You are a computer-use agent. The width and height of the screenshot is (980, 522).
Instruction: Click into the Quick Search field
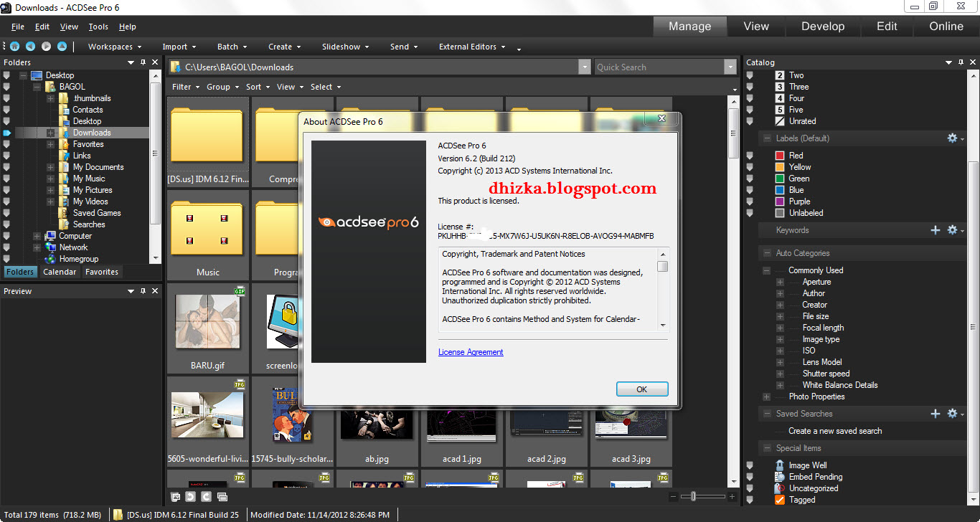point(659,67)
